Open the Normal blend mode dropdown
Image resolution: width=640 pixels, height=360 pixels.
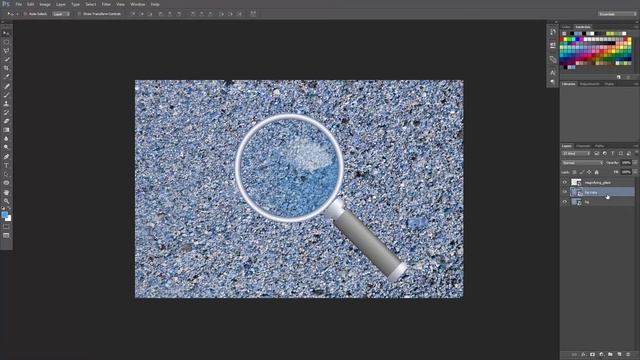click(582, 163)
